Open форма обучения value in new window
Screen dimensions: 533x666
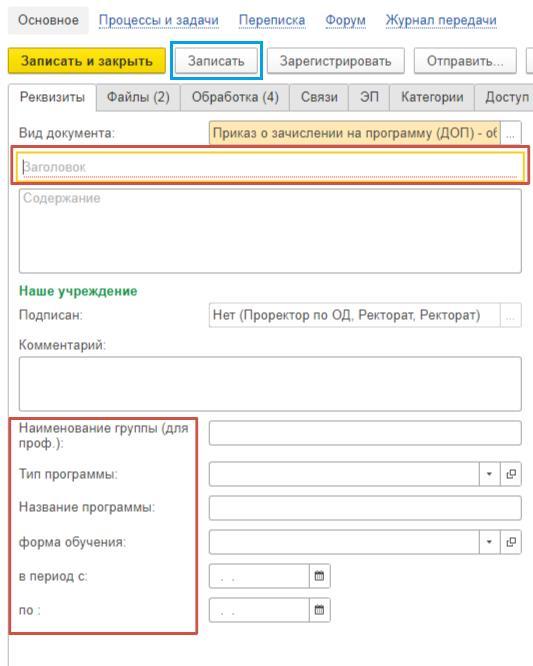(x=510, y=542)
